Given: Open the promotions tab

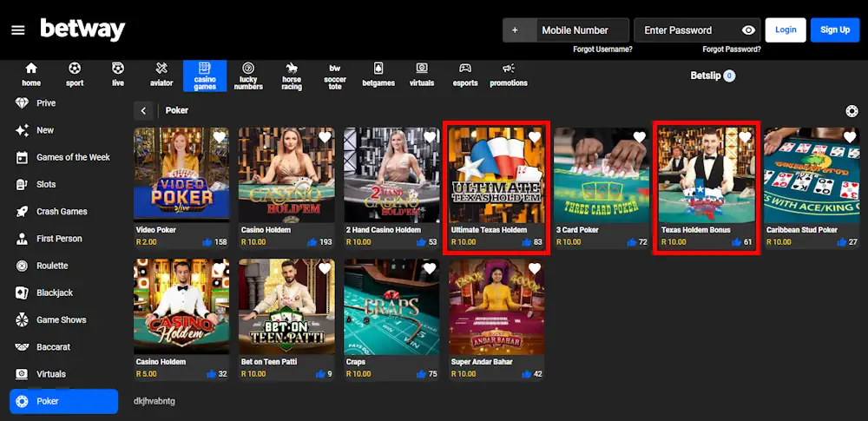Looking at the screenshot, I should (508, 76).
